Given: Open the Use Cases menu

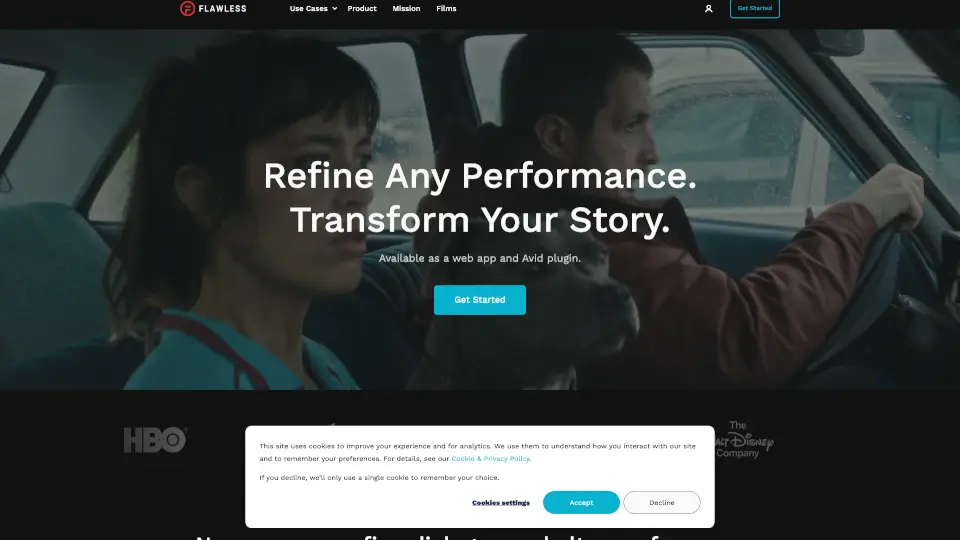Looking at the screenshot, I should click(x=313, y=9).
